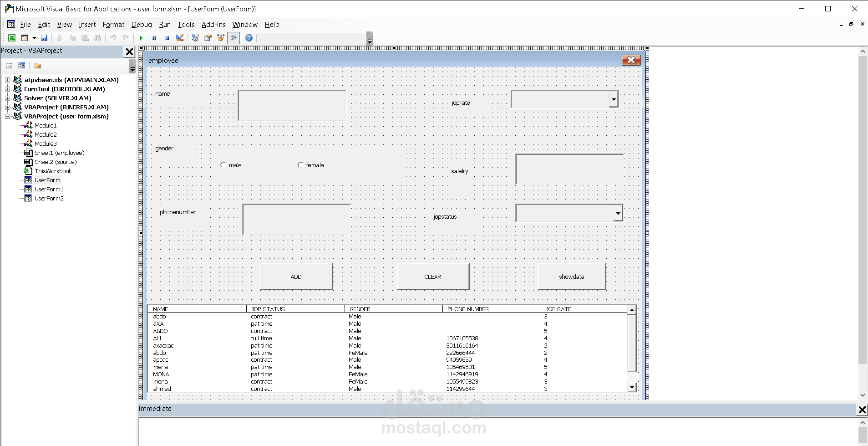Screen dimensions: 868x446
Task: Run the macro with the green play icon
Action: click(x=141, y=38)
